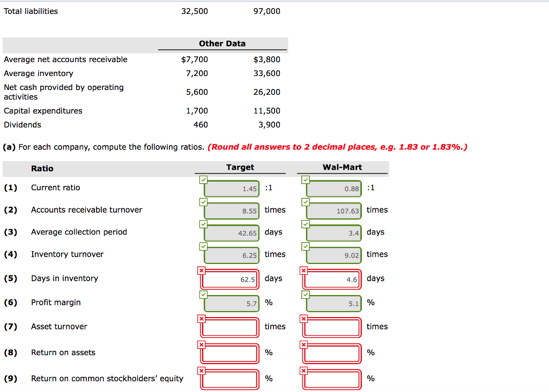Click the red X above Target days in inventory

(202, 270)
